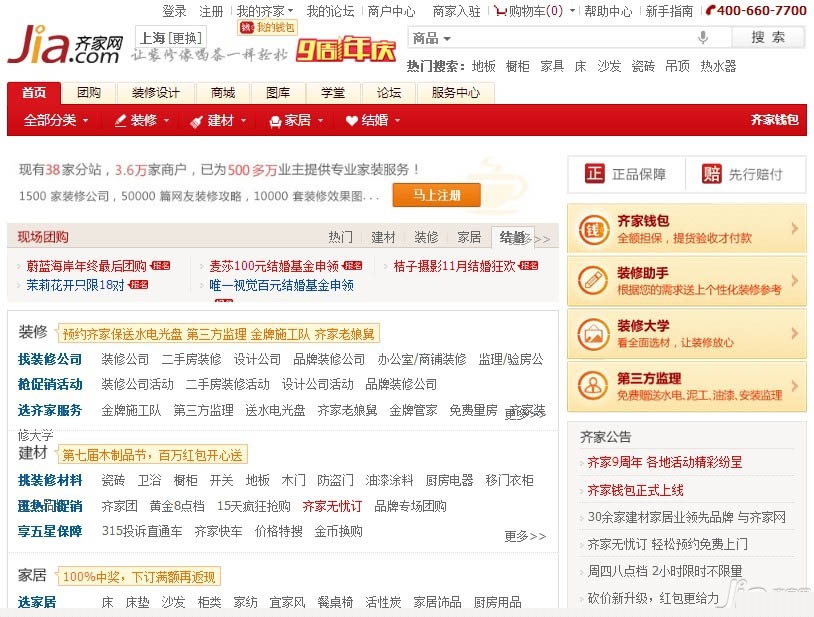Click 报名 badge after 蔚蓝海岸年终最后团购

pyautogui.click(x=160, y=266)
